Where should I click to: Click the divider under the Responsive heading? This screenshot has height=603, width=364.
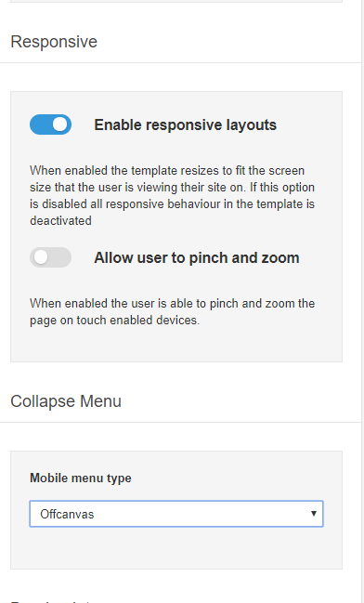[x=181, y=62]
